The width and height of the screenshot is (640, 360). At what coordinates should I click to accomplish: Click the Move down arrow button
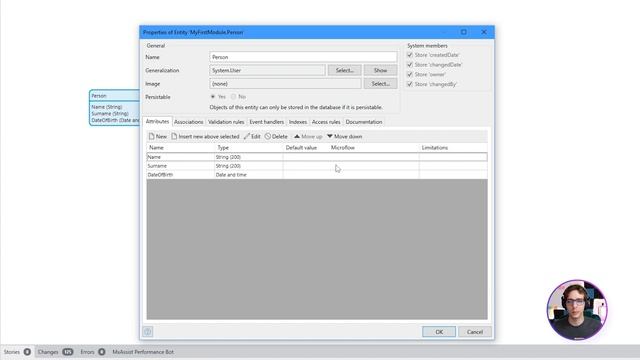point(344,136)
